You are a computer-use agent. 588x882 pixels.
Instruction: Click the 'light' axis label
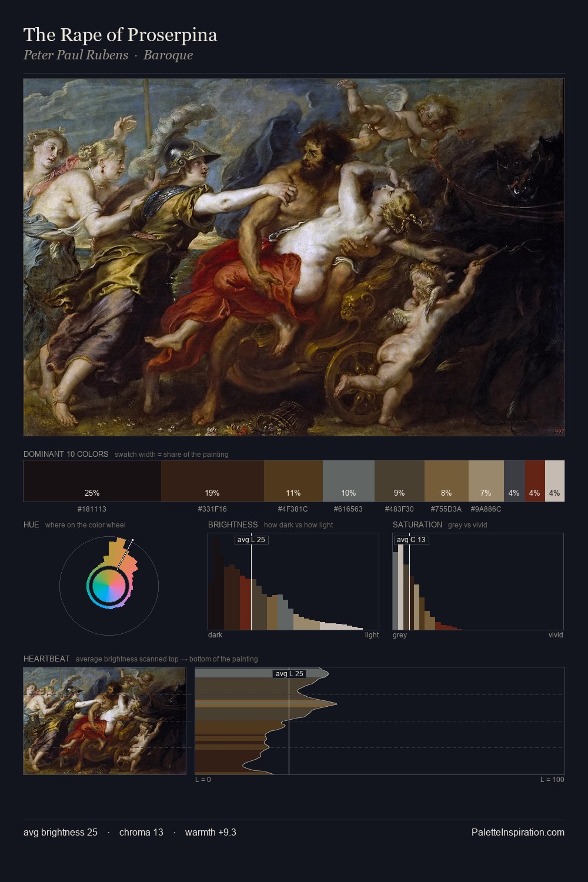pos(372,635)
